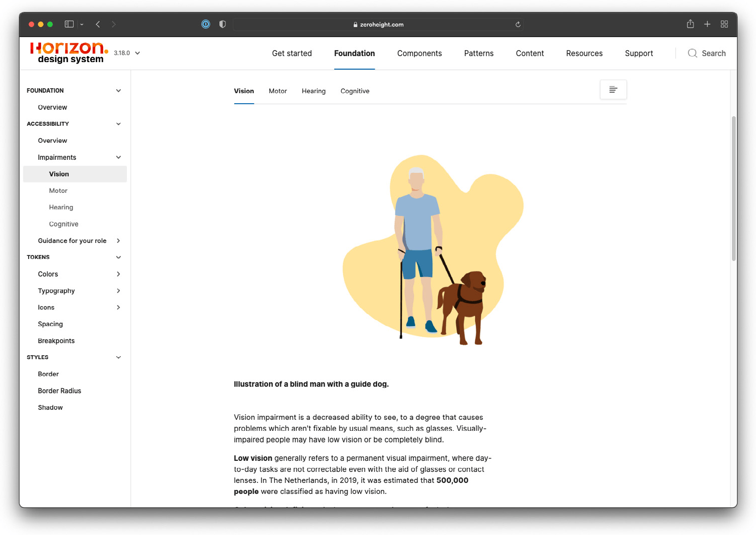Collapse the FOUNDATION sidebar section
756x535 pixels.
[119, 91]
